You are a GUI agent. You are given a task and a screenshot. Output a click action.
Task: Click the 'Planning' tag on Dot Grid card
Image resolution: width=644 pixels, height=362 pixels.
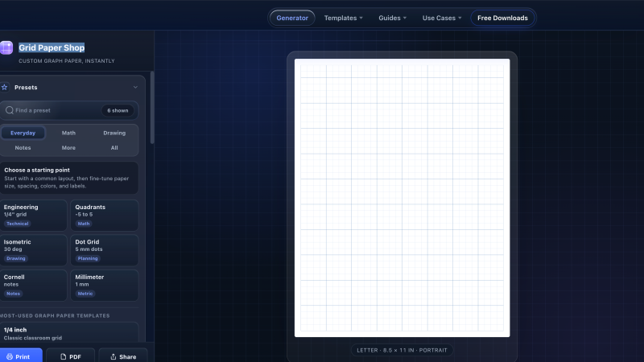(x=88, y=258)
